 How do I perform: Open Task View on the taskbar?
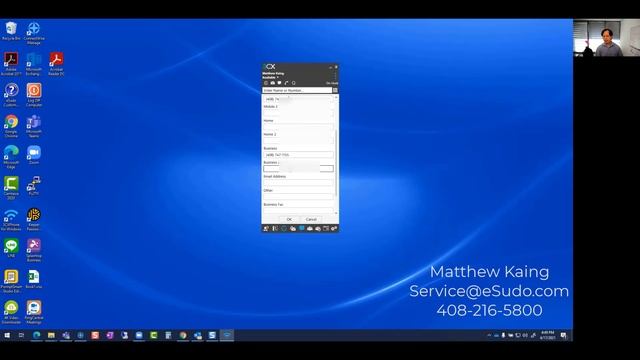pyautogui.click(x=21, y=335)
